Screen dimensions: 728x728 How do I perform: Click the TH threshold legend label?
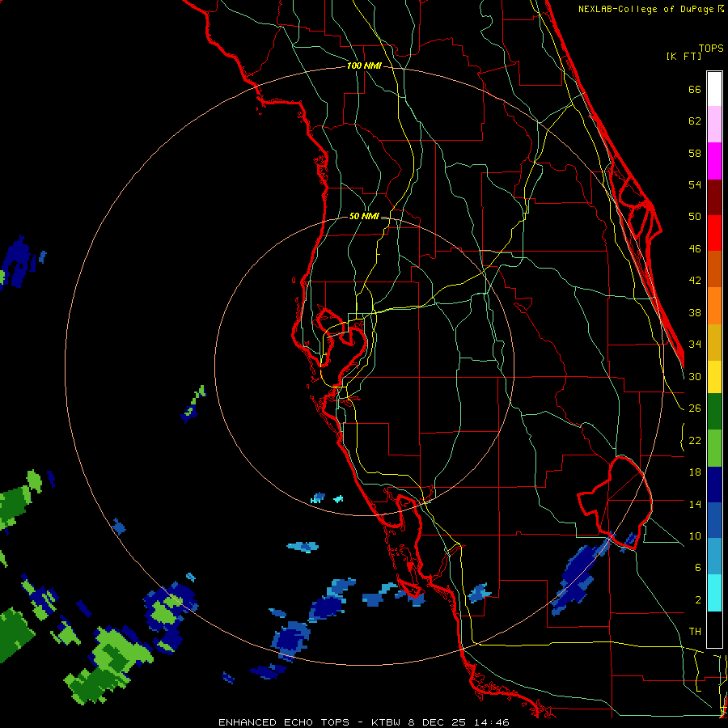695,632
